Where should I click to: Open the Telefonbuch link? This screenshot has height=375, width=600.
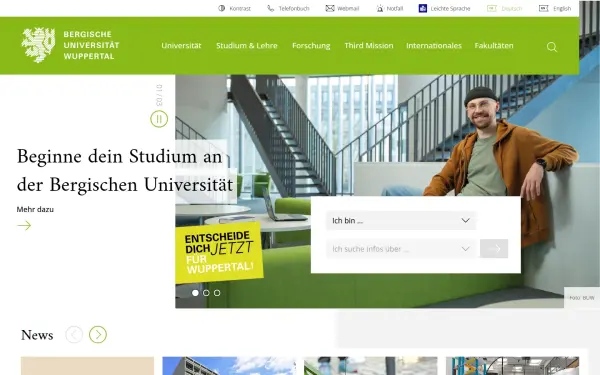click(294, 8)
